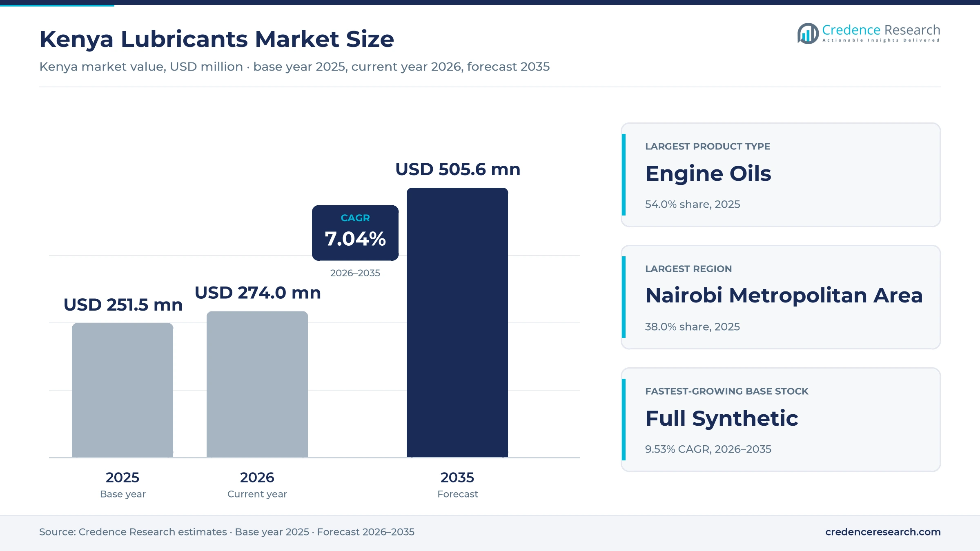Click the 'USD 251.5 mn' label

point(123,305)
